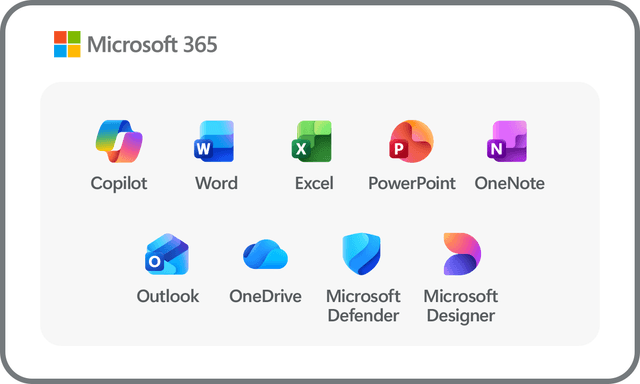Select the OneNote app icon
640x384 pixels.
tap(507, 141)
